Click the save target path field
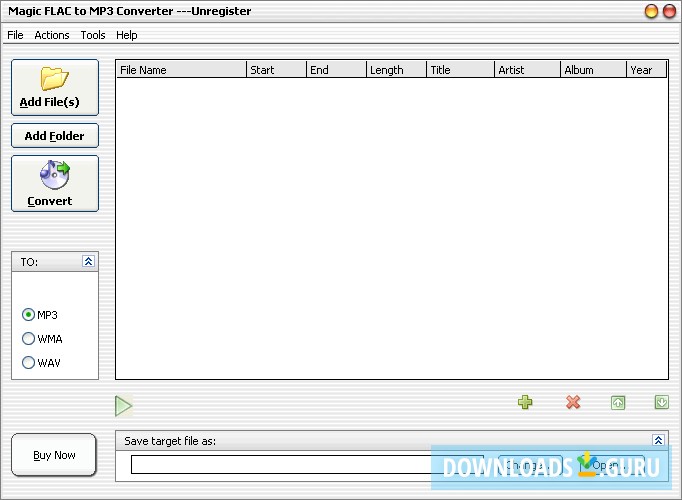Viewport: 682px width, 500px height. (307, 464)
